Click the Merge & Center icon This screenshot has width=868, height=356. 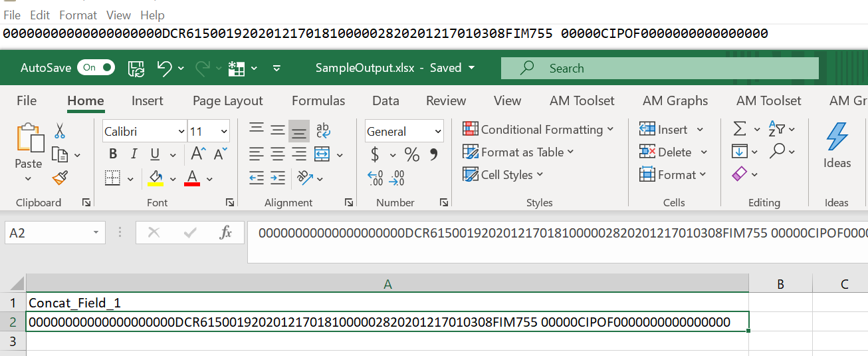pos(322,155)
